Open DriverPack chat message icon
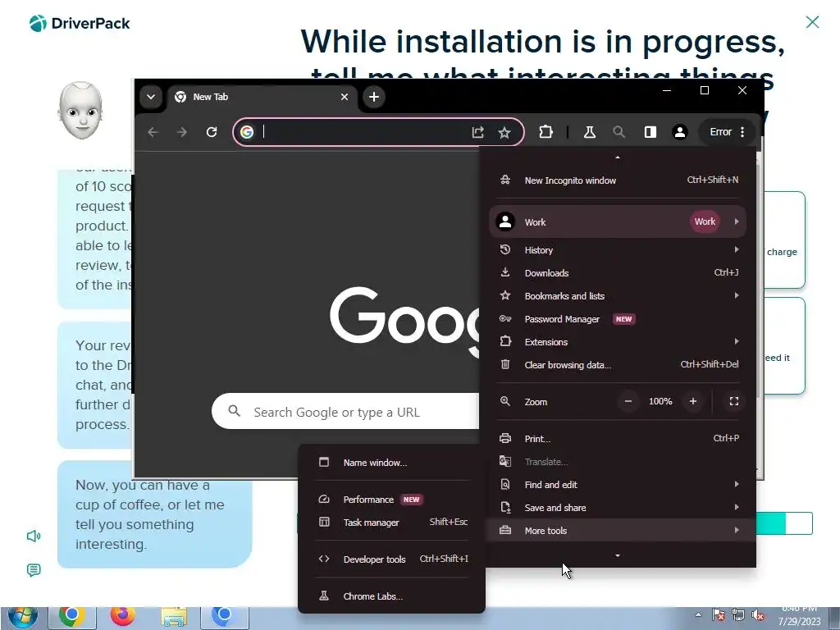Screen dimensions: 840x630 pos(34,570)
